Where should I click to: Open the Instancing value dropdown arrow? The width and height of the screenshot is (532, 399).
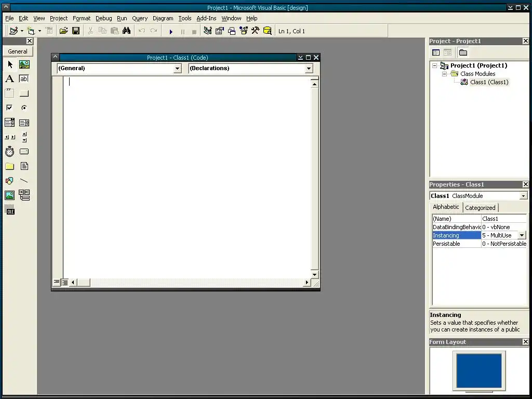(x=522, y=235)
